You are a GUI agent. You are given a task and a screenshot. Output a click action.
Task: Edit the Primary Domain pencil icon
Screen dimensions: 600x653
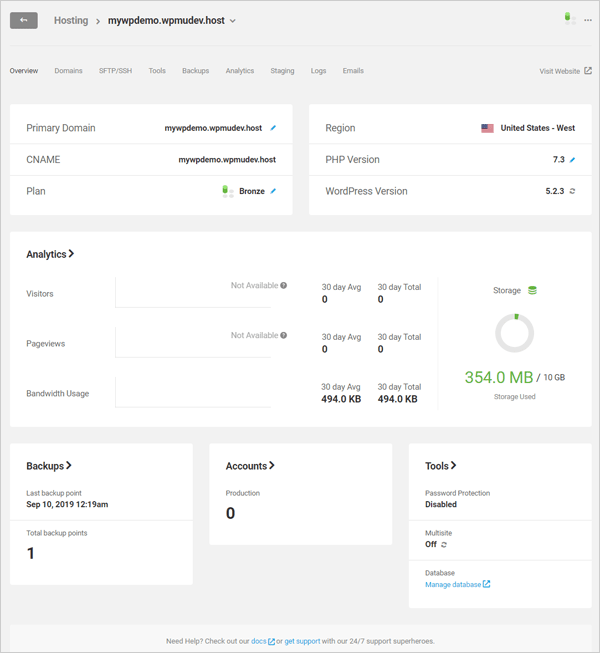273,128
